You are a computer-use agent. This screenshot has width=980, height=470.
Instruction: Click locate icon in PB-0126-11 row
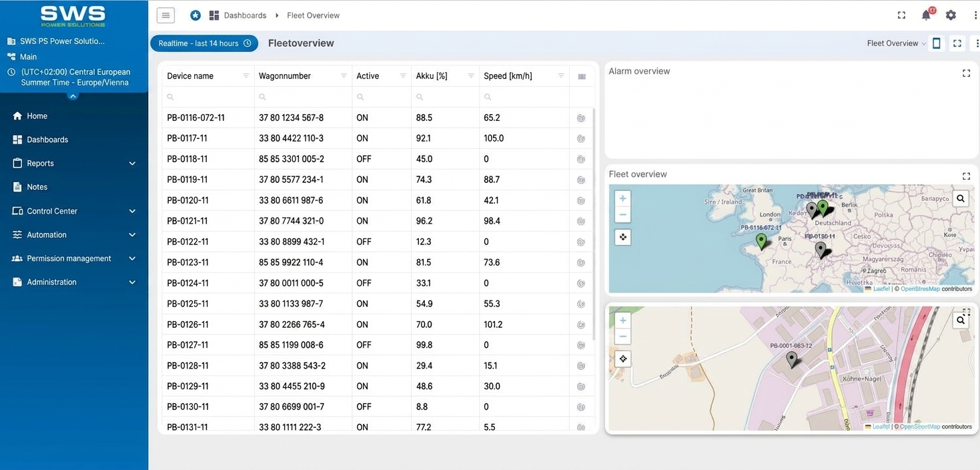(581, 325)
